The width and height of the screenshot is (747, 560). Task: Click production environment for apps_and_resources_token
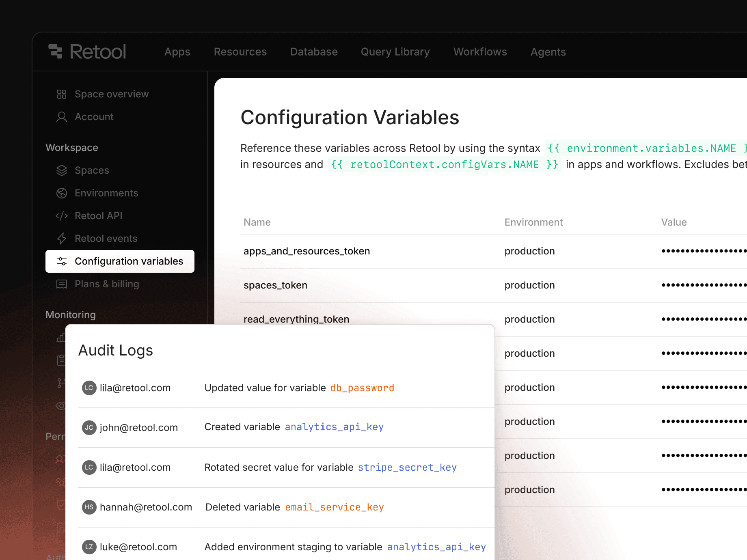529,251
